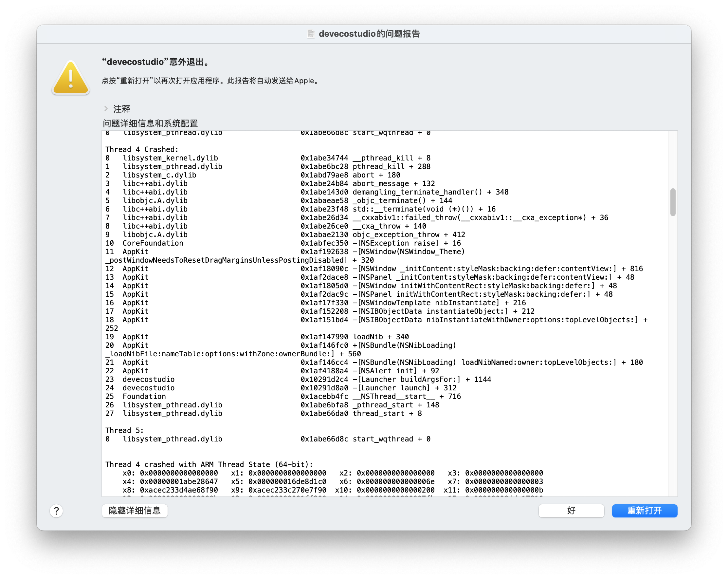This screenshot has height=579, width=728.
Task: Click the '__pthread_kill + 8' frame line
Action: 268,158
